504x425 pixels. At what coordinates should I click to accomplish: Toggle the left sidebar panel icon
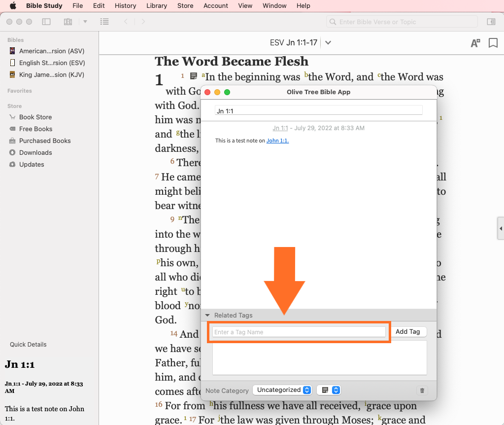coord(46,22)
